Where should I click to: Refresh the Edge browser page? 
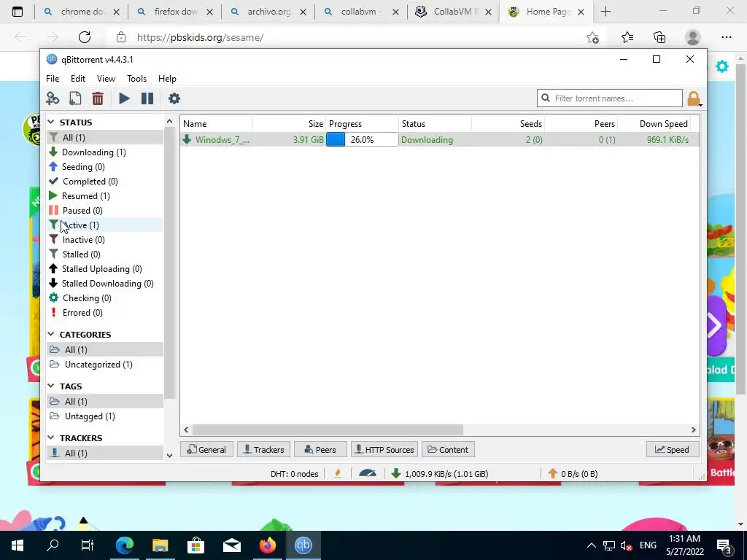[x=85, y=37]
